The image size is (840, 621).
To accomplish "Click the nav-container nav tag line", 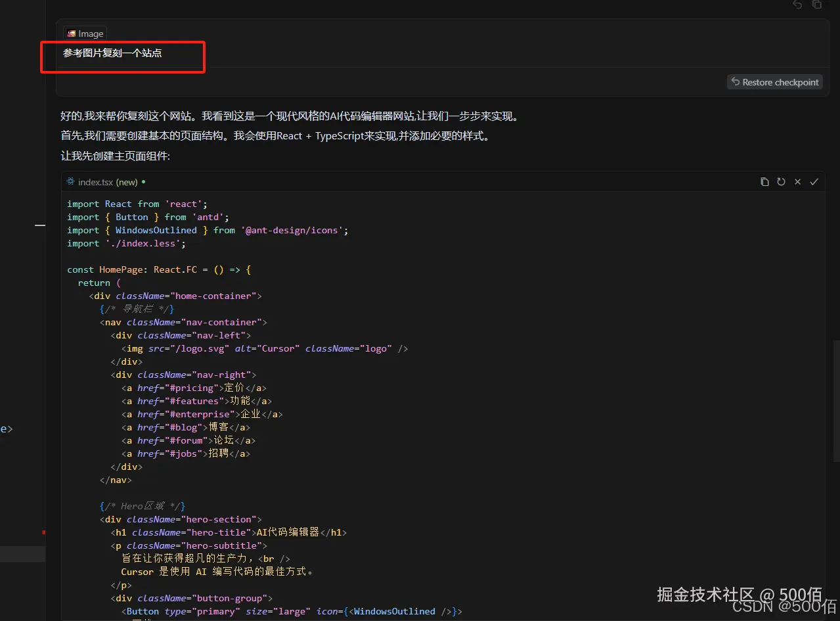I will click(183, 322).
